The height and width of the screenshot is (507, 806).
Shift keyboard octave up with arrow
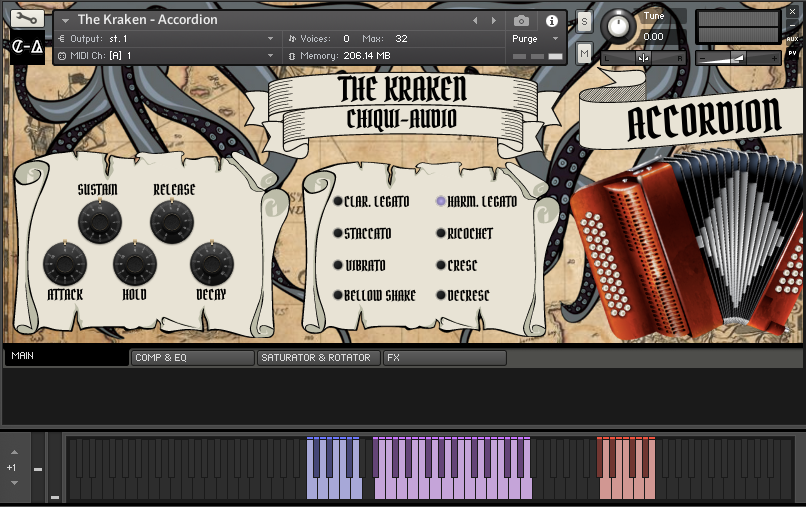coord(14,453)
